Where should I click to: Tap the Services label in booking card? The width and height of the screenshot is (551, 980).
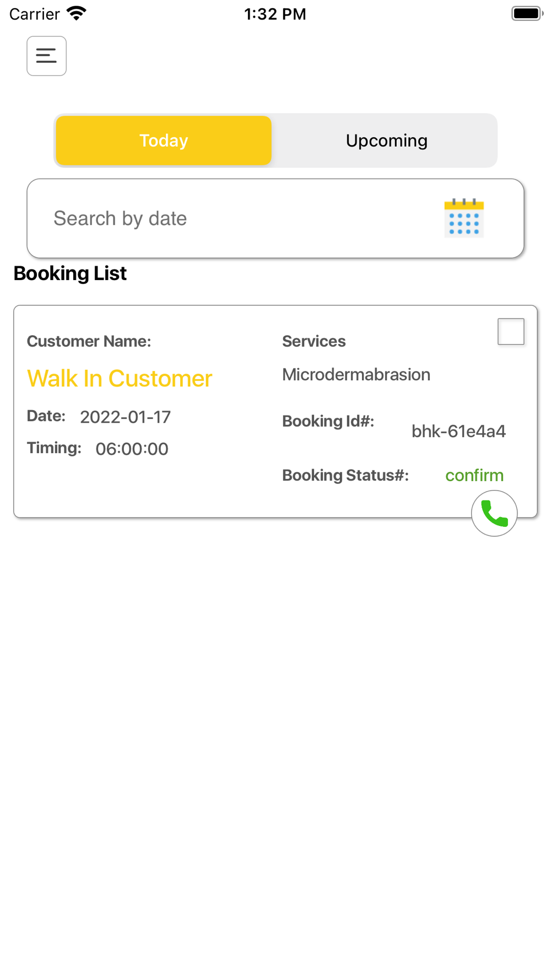coord(314,341)
